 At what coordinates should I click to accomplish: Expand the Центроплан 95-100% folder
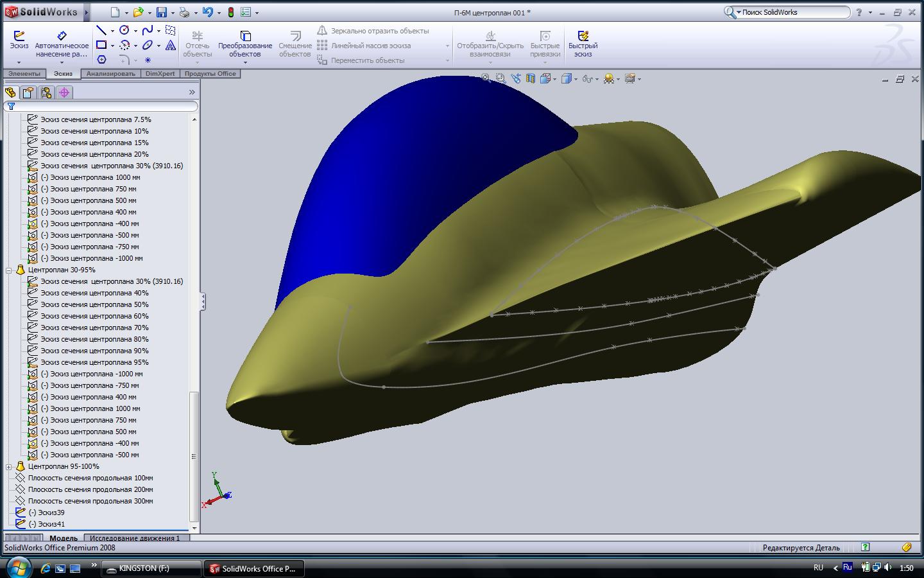(x=9, y=467)
